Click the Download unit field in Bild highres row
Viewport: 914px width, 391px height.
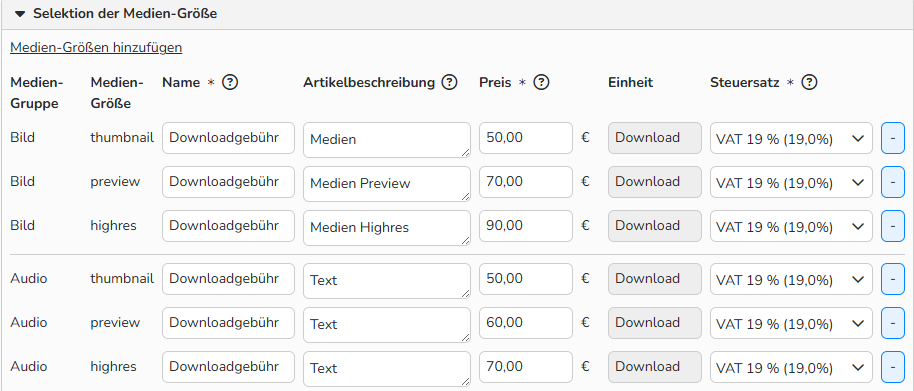click(x=655, y=226)
